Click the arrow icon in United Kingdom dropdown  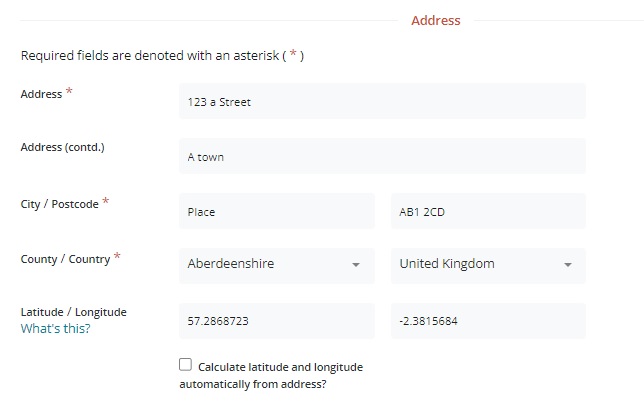(567, 266)
